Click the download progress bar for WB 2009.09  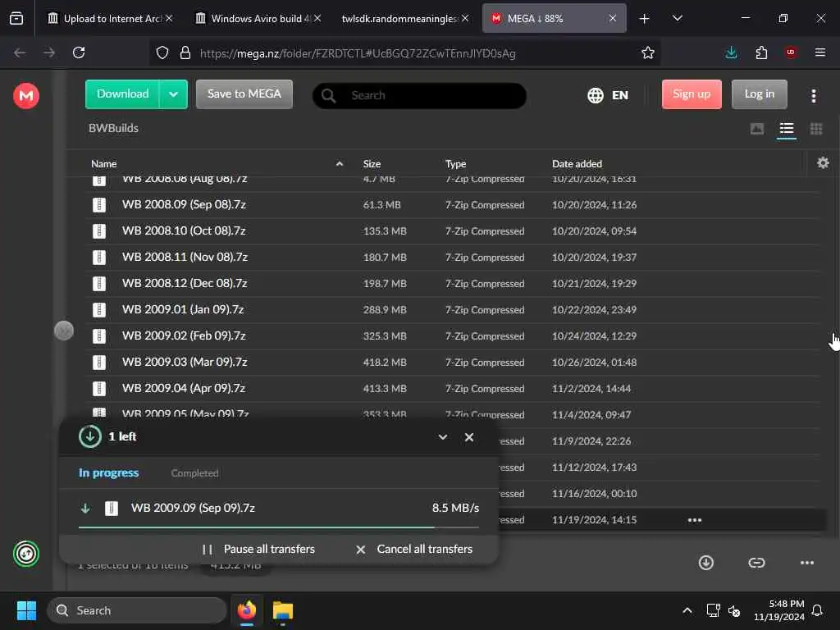[279, 527]
